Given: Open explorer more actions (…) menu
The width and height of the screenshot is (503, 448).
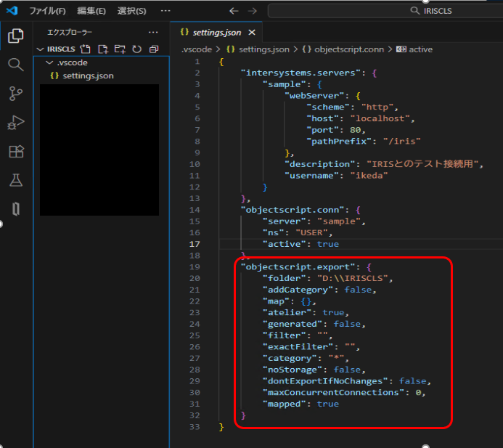Looking at the screenshot, I should pos(152,33).
